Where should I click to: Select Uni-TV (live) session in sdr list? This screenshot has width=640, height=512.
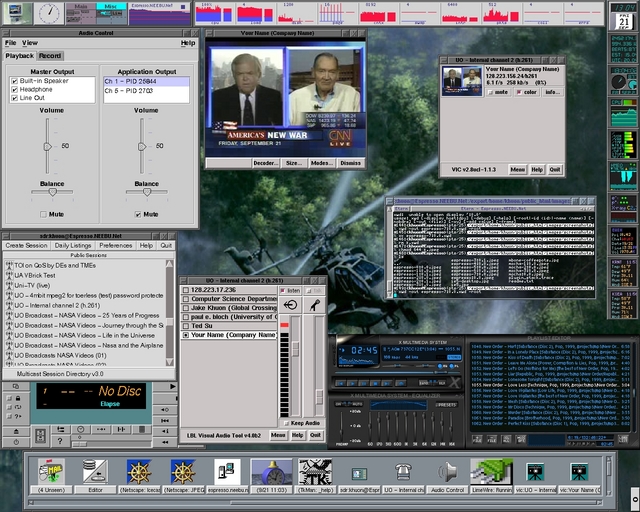pyautogui.click(x=32, y=285)
